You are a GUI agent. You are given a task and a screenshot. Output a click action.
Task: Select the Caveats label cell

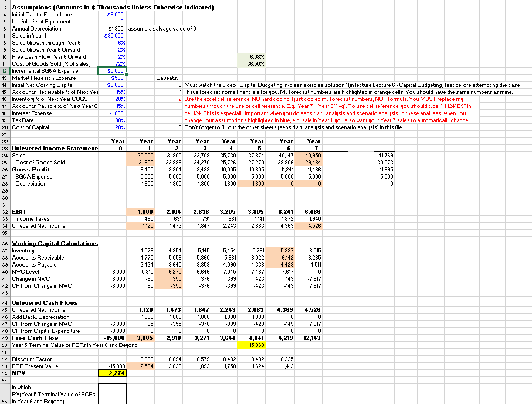coord(168,78)
